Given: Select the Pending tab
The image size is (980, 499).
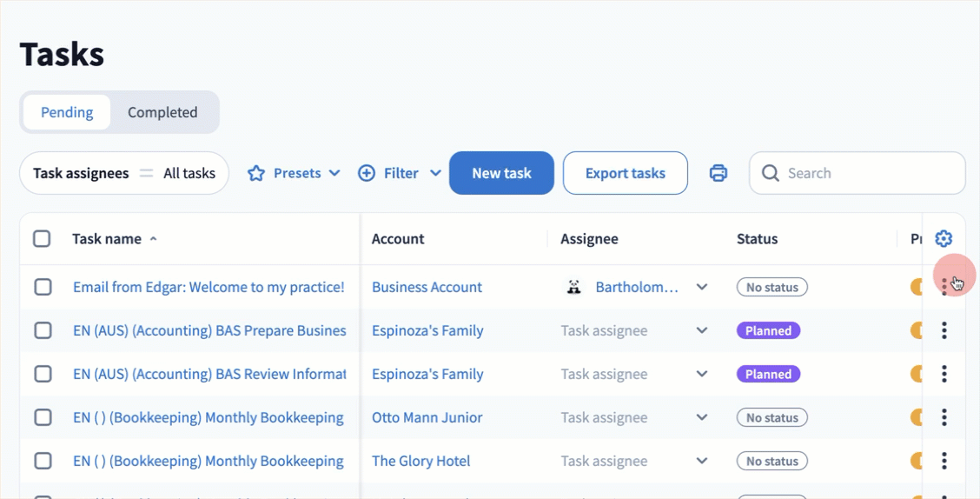Looking at the screenshot, I should [x=67, y=112].
